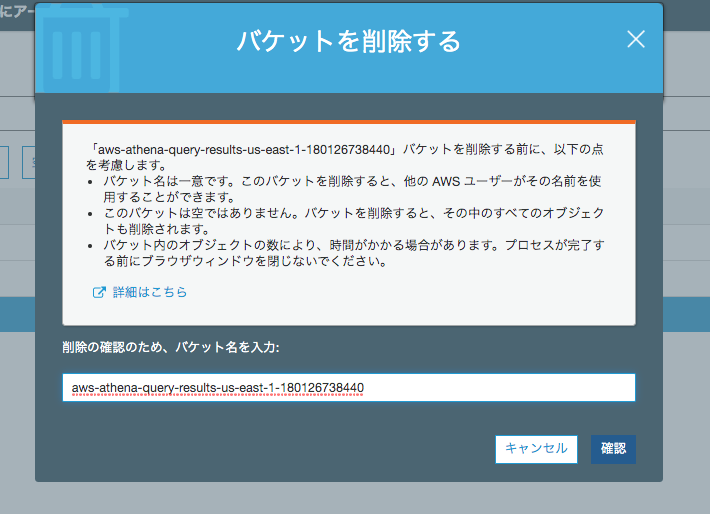Click the キャンセル button
Viewport: 710px width, 514px height.
point(536,449)
